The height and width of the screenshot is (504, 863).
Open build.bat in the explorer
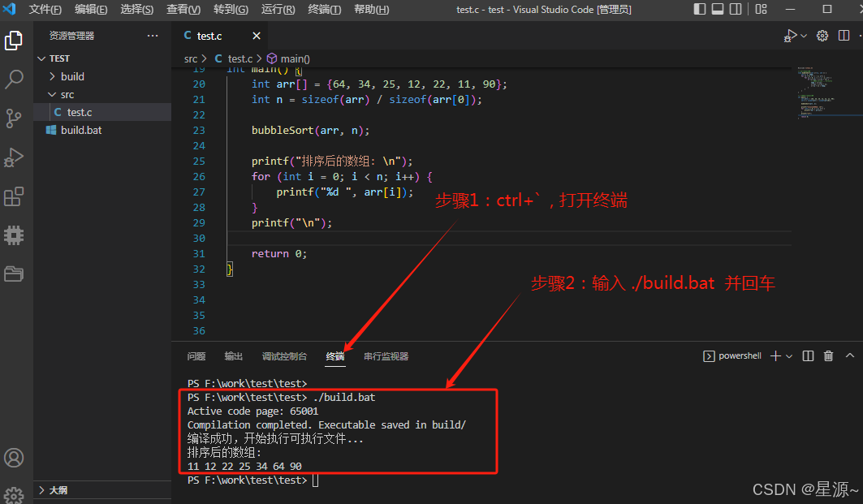[x=102, y=131]
